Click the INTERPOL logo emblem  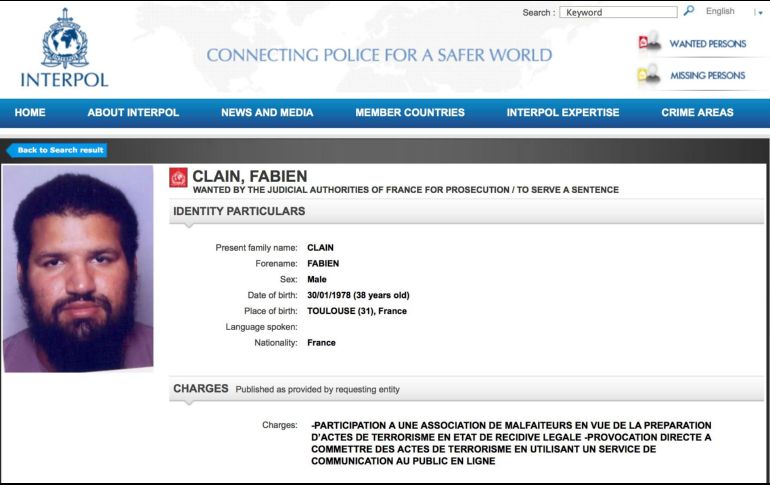(x=64, y=38)
